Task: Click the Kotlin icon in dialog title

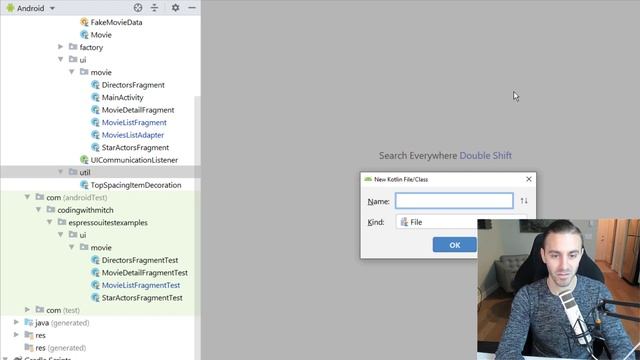Action: pyautogui.click(x=368, y=179)
